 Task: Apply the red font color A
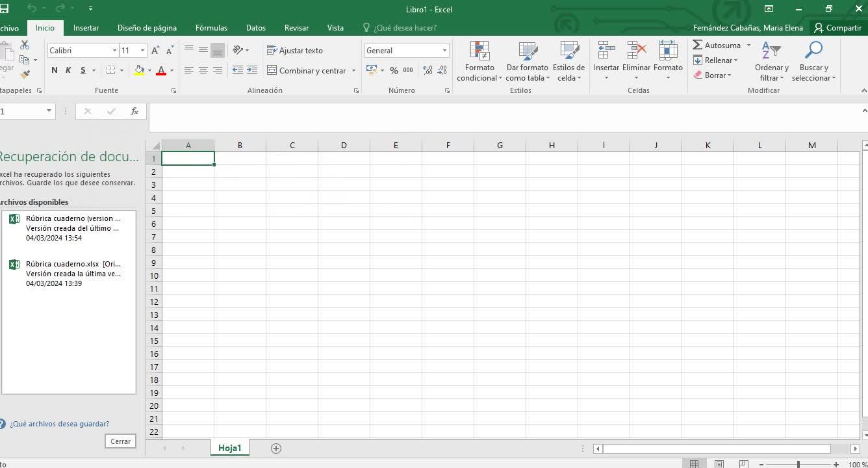tap(161, 70)
